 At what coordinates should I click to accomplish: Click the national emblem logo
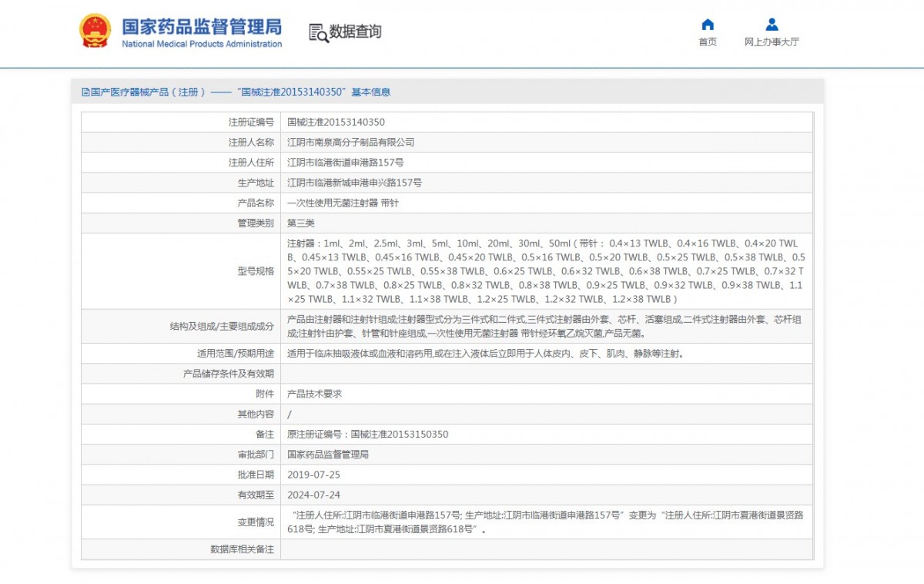95,32
